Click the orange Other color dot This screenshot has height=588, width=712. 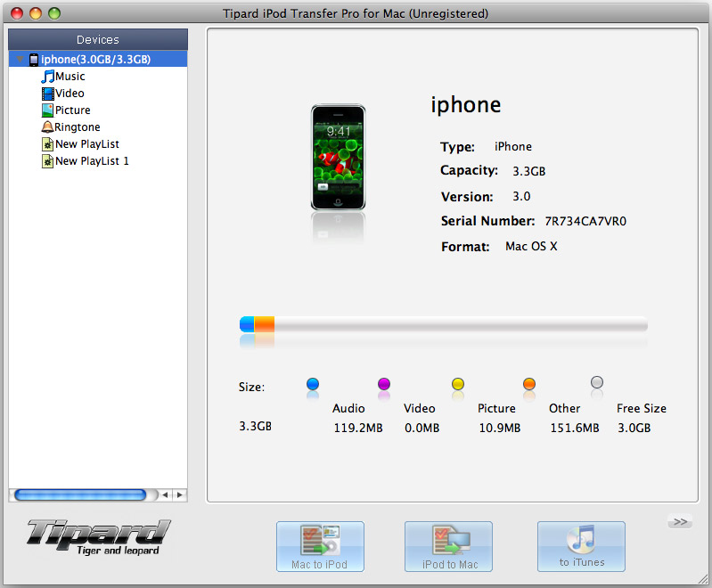tap(529, 384)
